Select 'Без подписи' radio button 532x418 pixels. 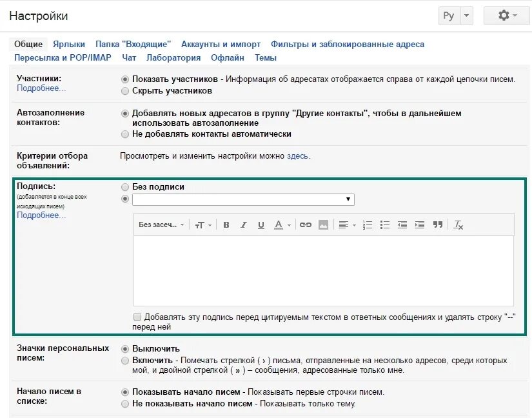click(x=125, y=187)
